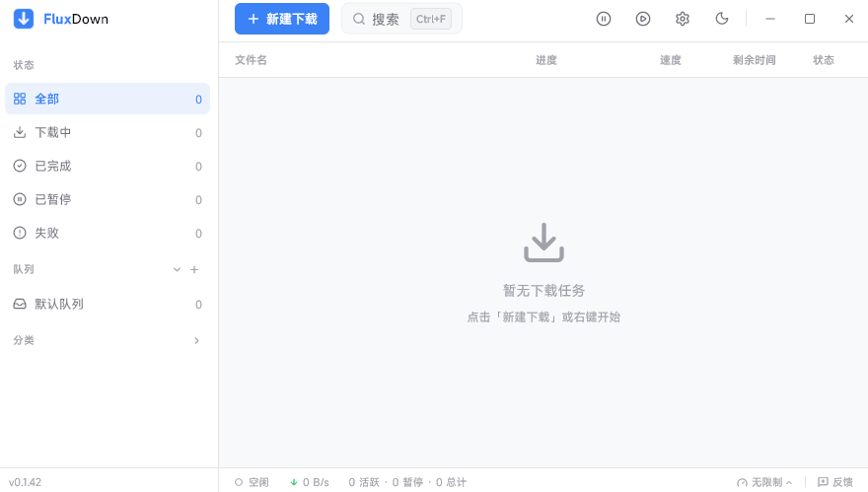Add a new queue with the plus icon
The height and width of the screenshot is (492, 868).
[x=194, y=269]
